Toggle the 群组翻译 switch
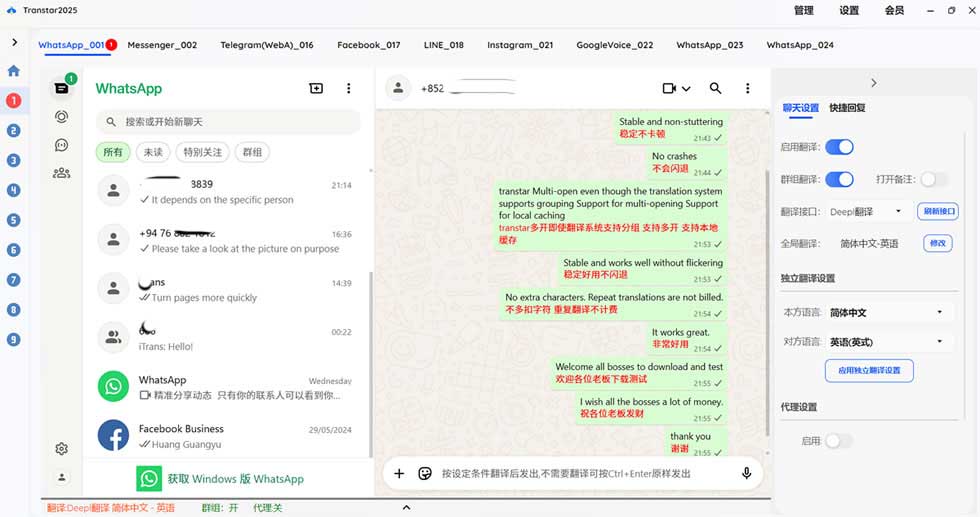 (x=839, y=179)
